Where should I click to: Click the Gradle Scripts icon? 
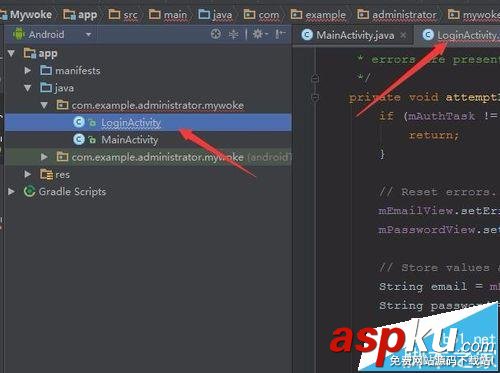30,192
